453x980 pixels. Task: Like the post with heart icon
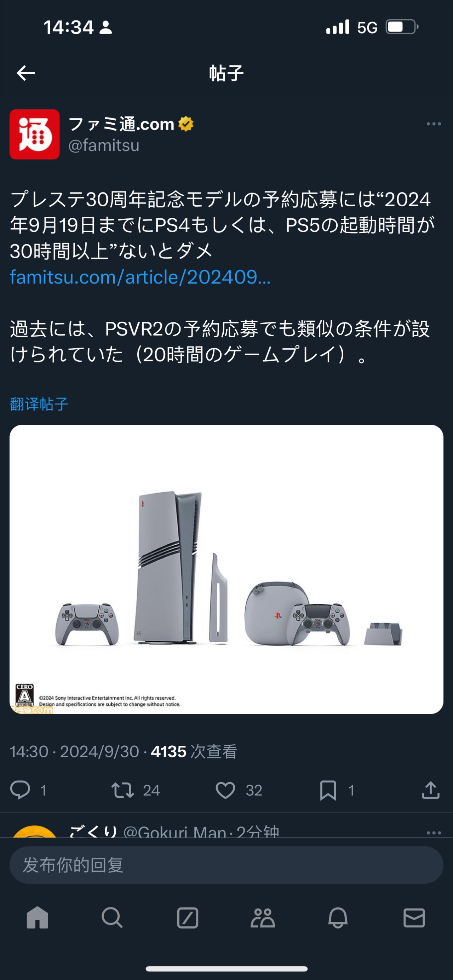tap(225, 790)
